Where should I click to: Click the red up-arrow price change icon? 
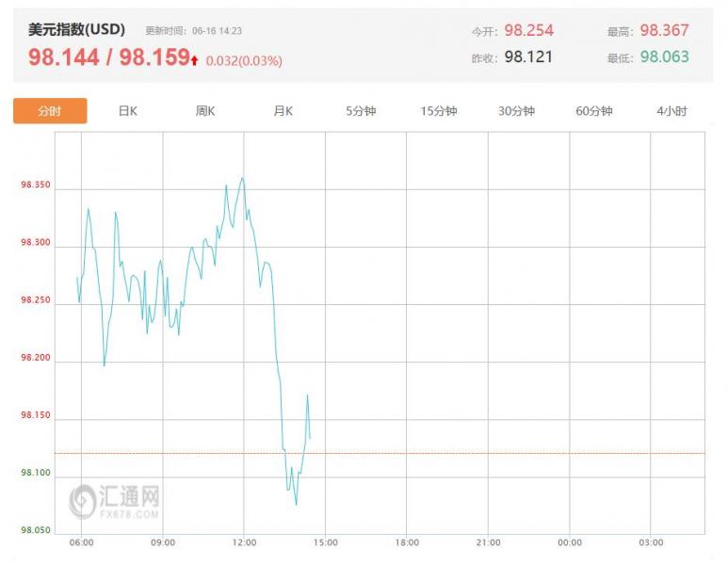[x=195, y=60]
